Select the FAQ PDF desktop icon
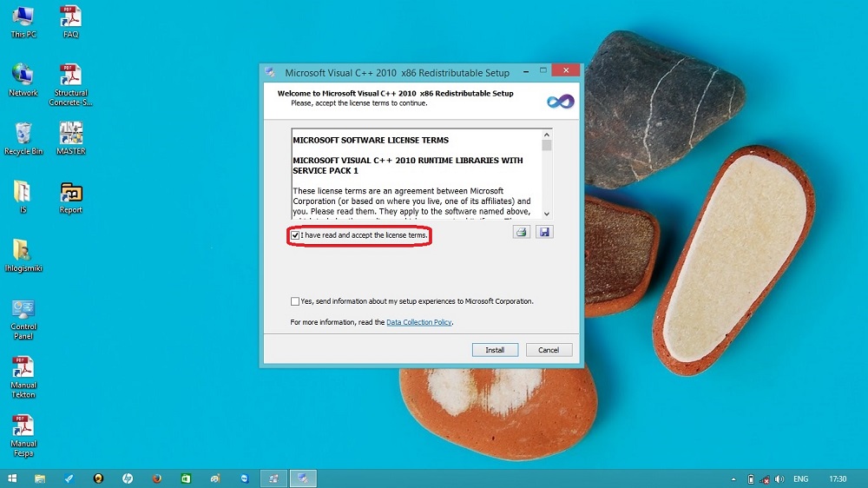The height and width of the screenshot is (488, 868). (71, 23)
